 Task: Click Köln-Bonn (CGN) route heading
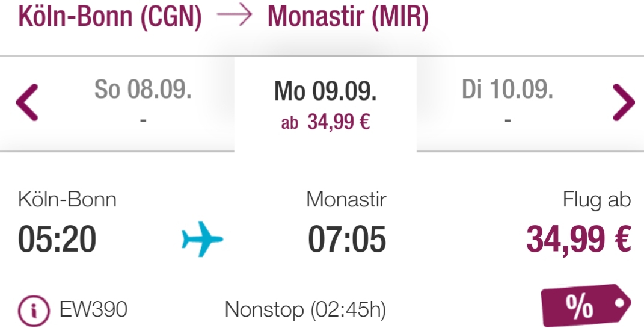[x=110, y=16]
